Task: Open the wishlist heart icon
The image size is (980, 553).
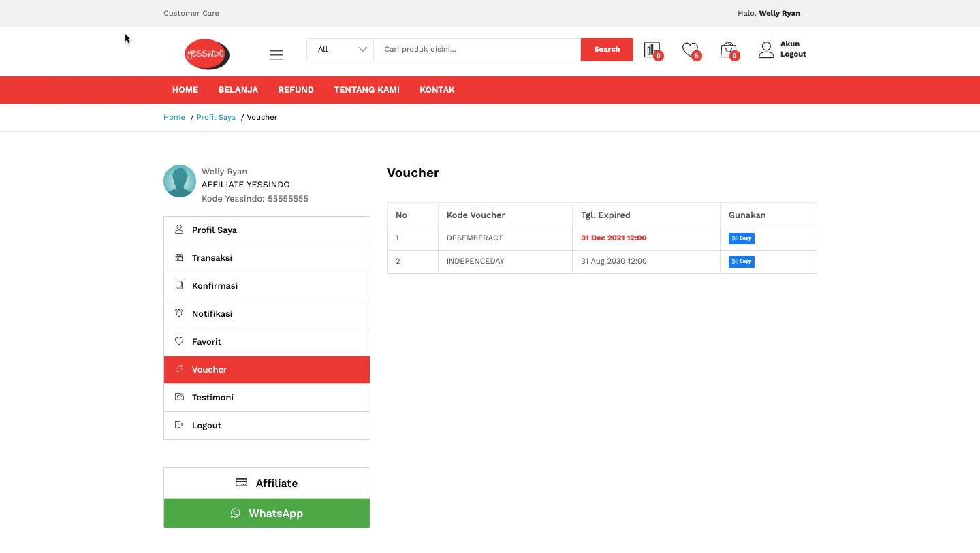Action: (690, 50)
